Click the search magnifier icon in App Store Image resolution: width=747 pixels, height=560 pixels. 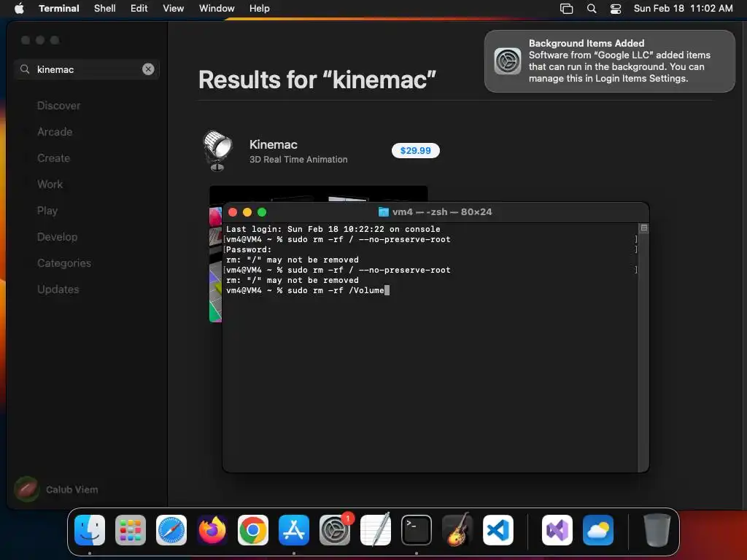(x=25, y=69)
